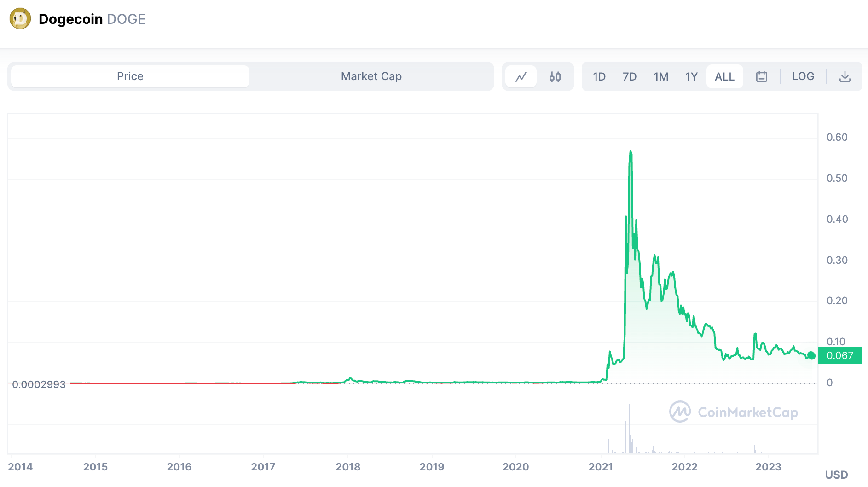Switch to candlestick chart view
The image size is (868, 487).
coord(555,77)
